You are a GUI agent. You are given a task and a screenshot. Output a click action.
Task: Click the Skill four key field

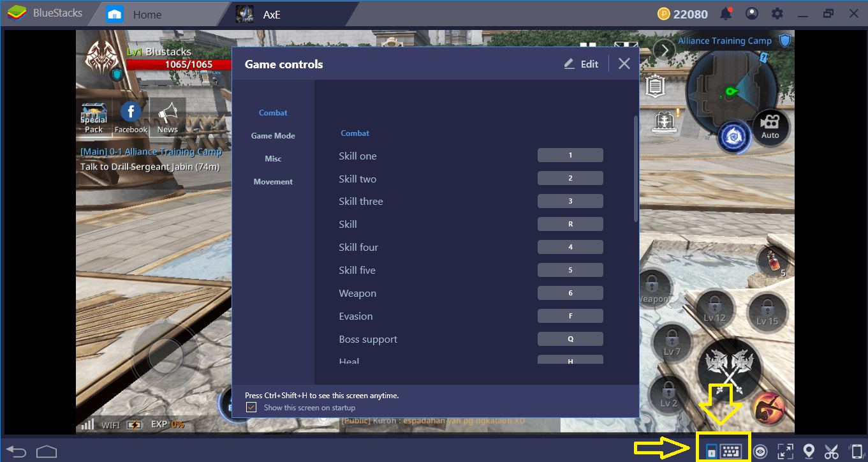[x=570, y=247]
